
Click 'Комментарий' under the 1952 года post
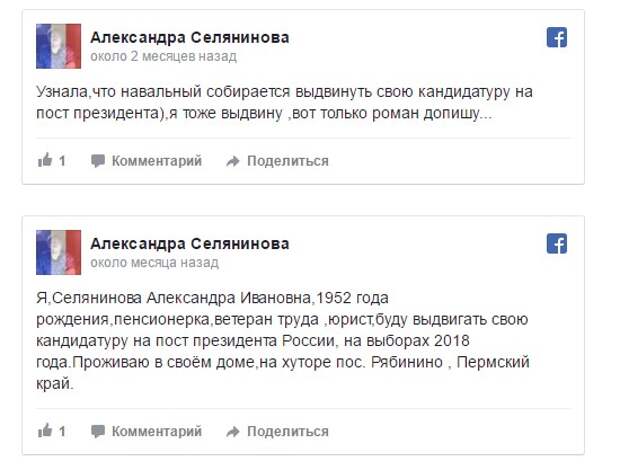(x=157, y=431)
